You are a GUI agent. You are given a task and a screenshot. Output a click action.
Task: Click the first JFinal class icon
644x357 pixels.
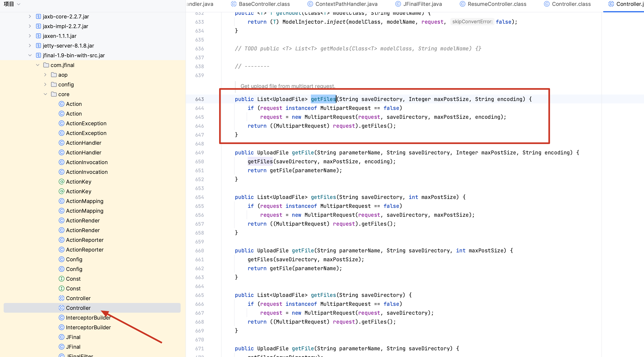click(x=62, y=337)
